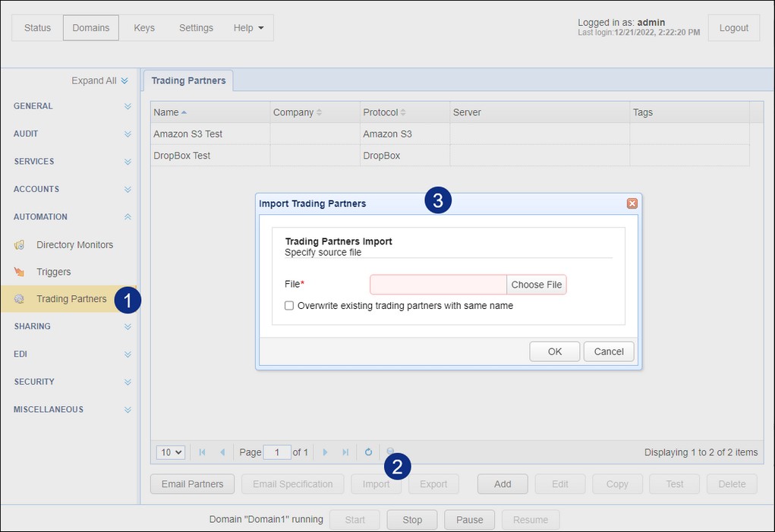The width and height of the screenshot is (775, 532).
Task: Click the Add button
Action: [502, 484]
